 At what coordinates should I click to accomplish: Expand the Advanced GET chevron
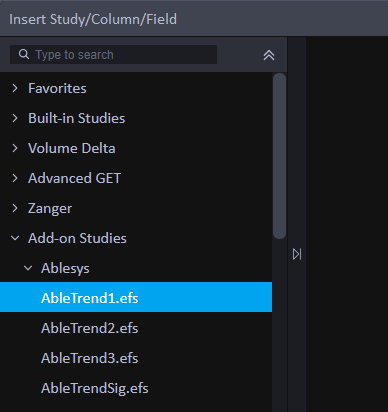15,178
